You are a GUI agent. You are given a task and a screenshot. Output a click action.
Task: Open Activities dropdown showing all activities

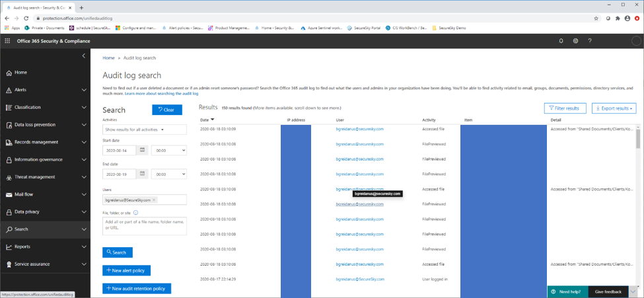tap(145, 130)
